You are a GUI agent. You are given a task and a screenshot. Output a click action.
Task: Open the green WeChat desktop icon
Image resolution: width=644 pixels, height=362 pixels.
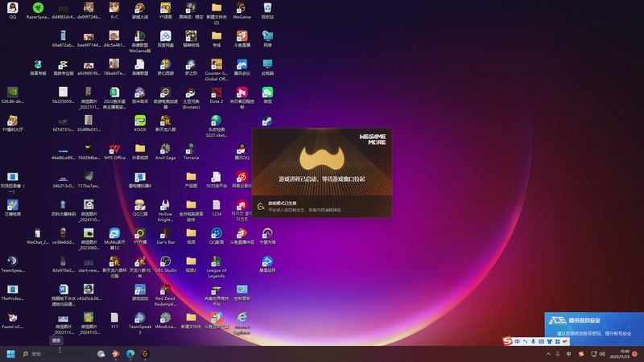[267, 95]
